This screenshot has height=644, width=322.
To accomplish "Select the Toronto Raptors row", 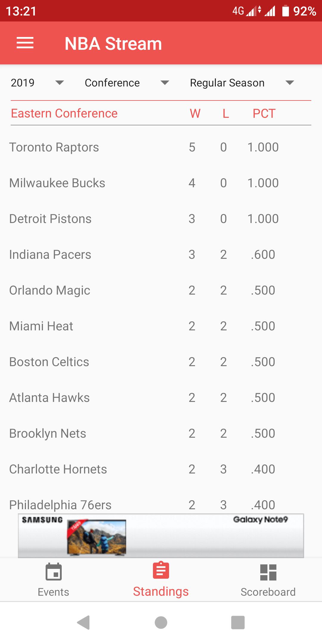I will pos(161,147).
